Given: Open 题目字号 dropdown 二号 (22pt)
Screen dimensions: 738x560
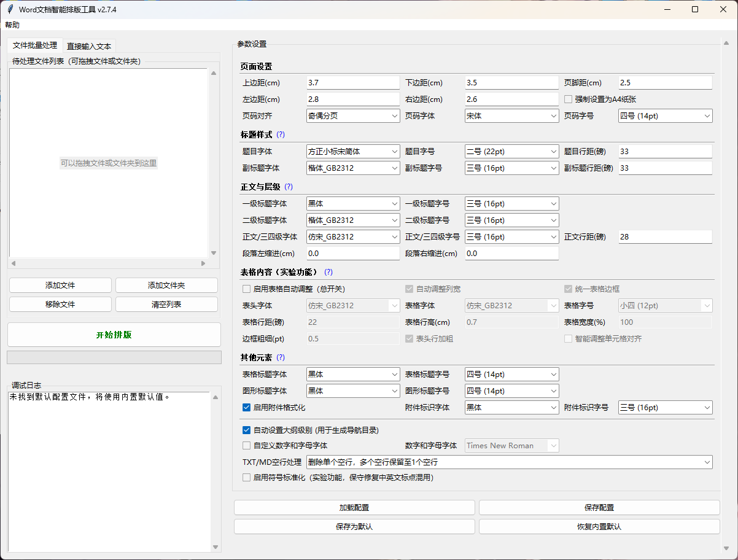Looking at the screenshot, I should tap(511, 151).
